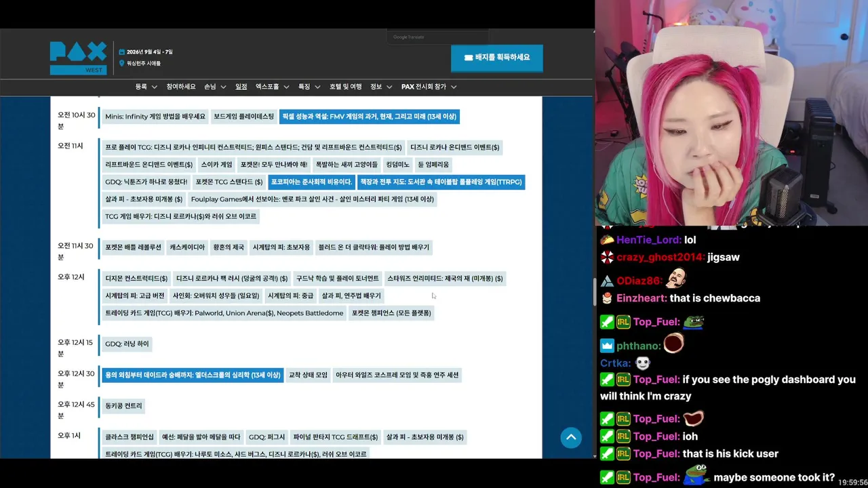Select the 캐스케이디아 event
The image size is (868, 488).
(x=187, y=247)
